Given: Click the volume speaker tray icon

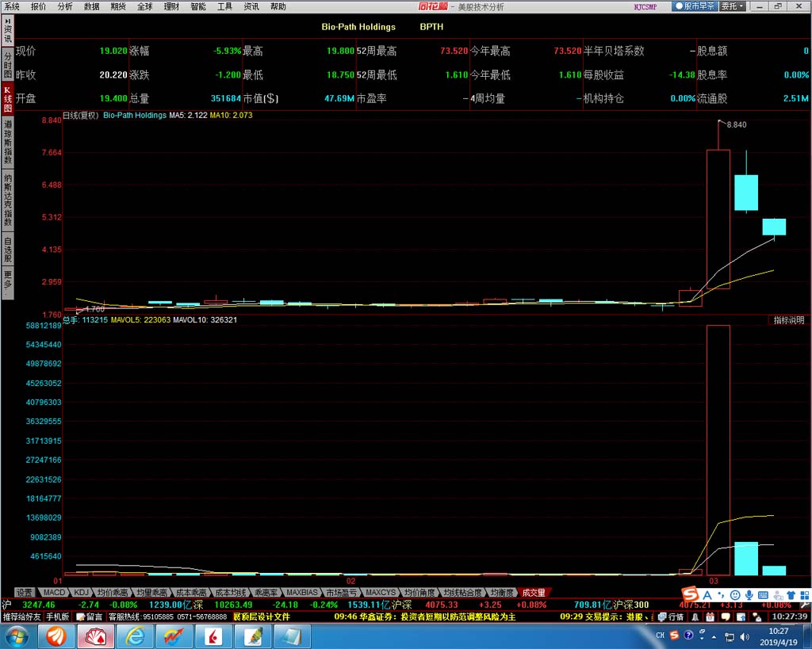Looking at the screenshot, I should [744, 636].
